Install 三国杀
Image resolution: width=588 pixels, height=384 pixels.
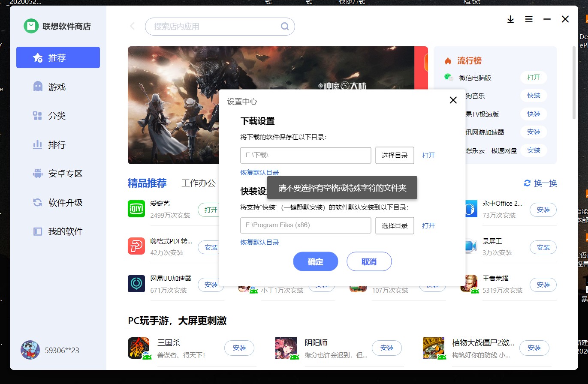click(239, 348)
